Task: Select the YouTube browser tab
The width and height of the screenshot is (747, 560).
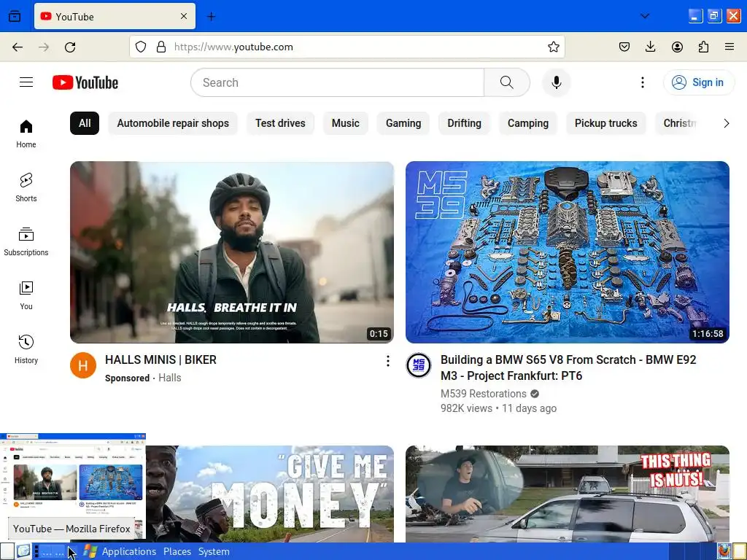Action: 115,17
